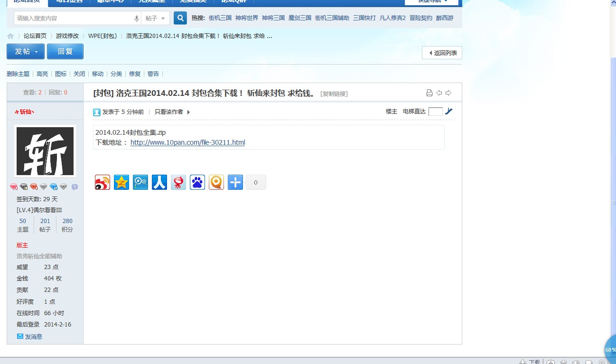Open the 10pan.com download link

(x=188, y=142)
